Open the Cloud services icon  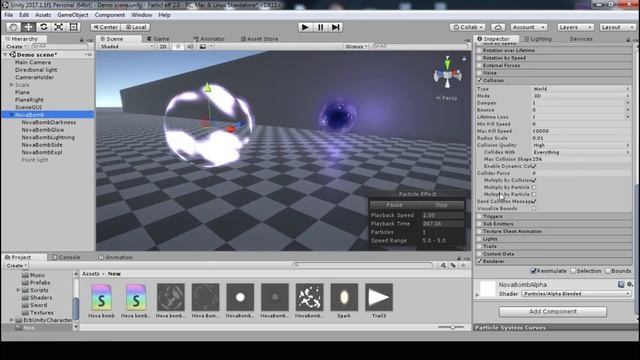pos(498,27)
